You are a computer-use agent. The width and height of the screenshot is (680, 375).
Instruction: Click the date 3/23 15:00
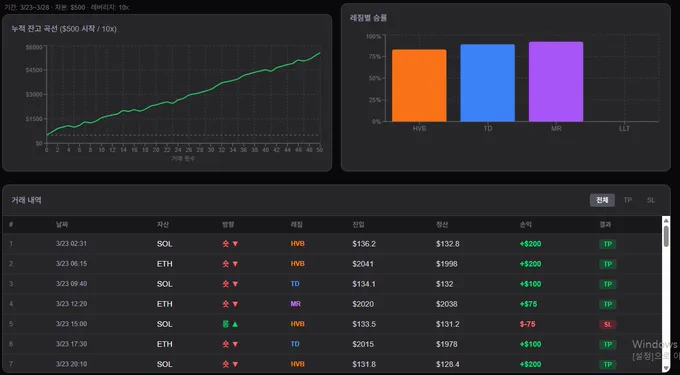click(71, 324)
